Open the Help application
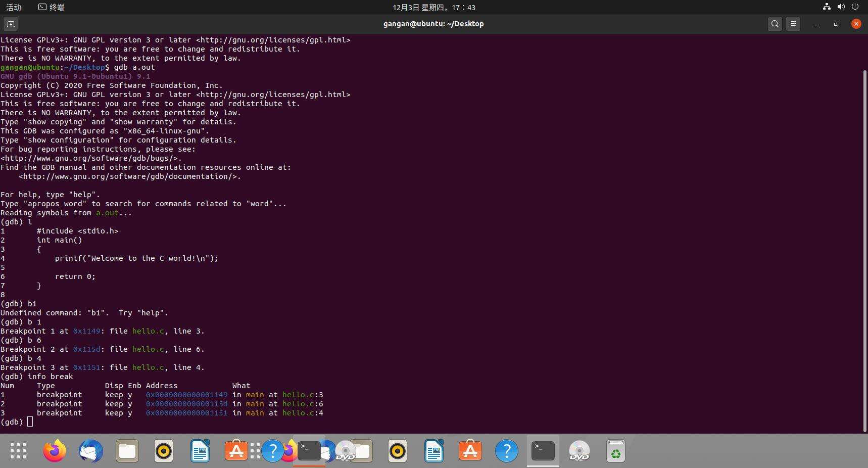This screenshot has height=468, width=868. 507,451
